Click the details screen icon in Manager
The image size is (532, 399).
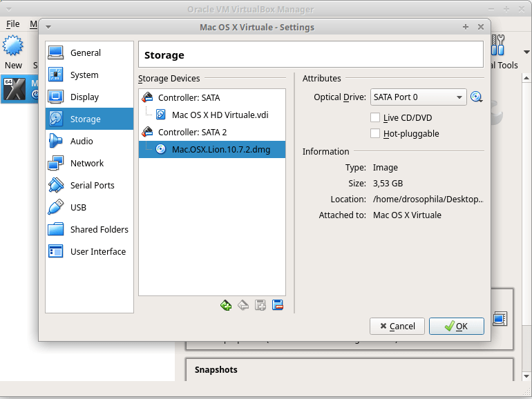tap(500, 319)
